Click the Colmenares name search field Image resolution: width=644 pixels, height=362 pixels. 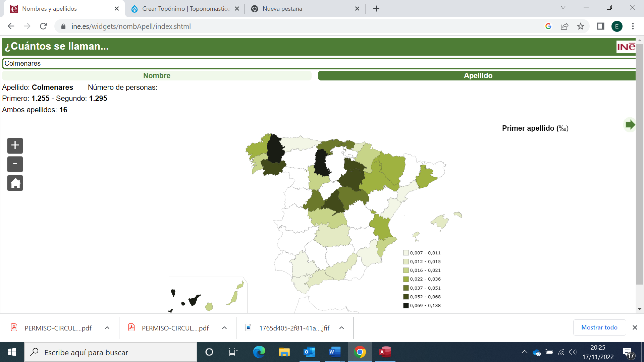click(x=319, y=63)
